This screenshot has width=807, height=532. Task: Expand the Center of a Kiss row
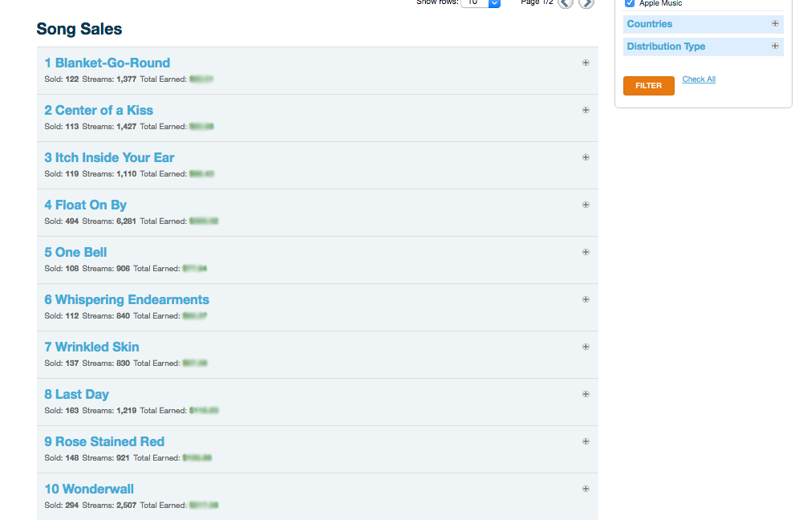tap(586, 110)
